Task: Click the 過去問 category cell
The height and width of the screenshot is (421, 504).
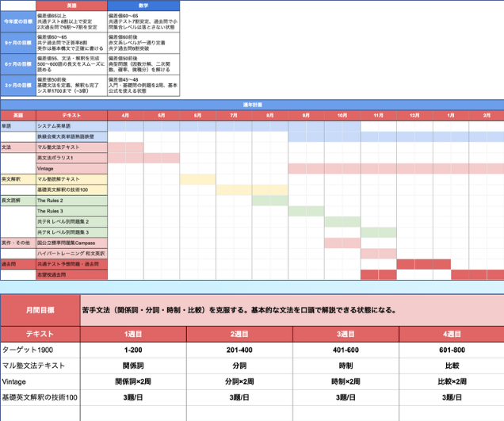Action: tap(17, 264)
